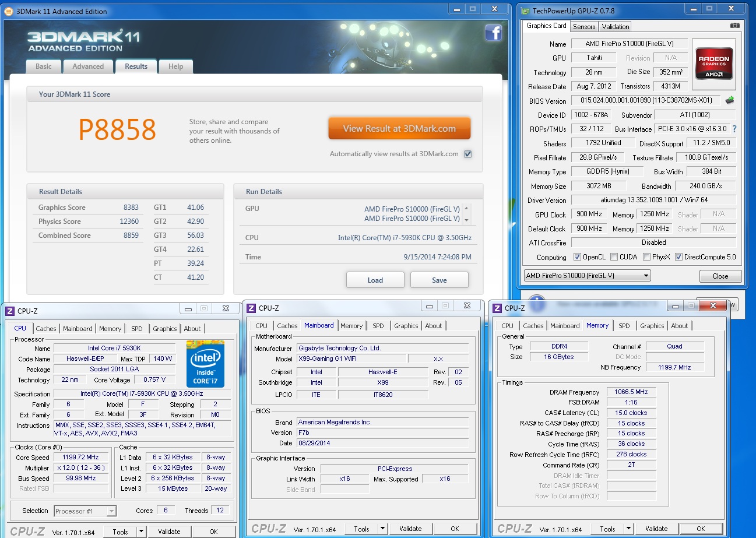Image resolution: width=756 pixels, height=538 pixels.
Task: Toggle the DirectCompute 5.0 checkbox
Action: pos(678,257)
